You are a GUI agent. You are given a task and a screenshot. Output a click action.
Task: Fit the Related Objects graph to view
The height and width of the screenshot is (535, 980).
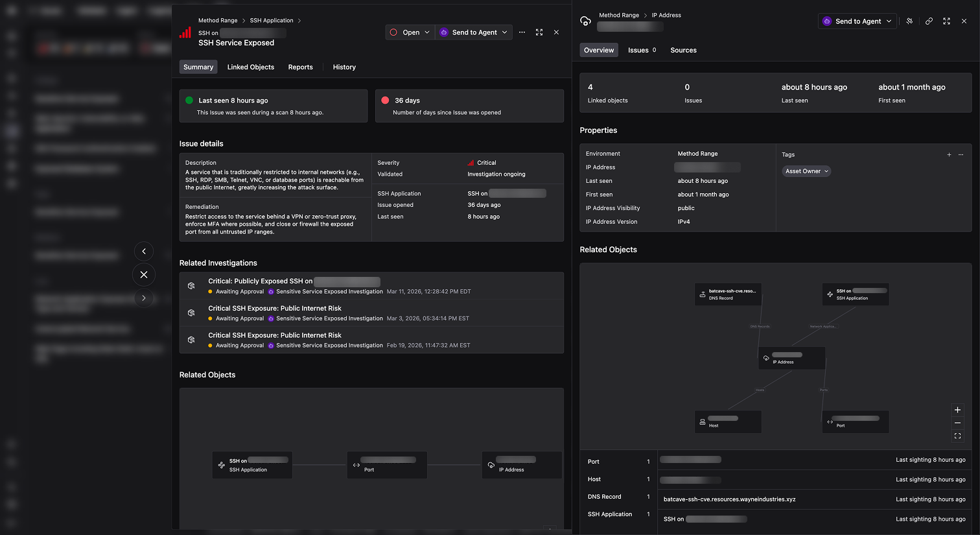[957, 435]
